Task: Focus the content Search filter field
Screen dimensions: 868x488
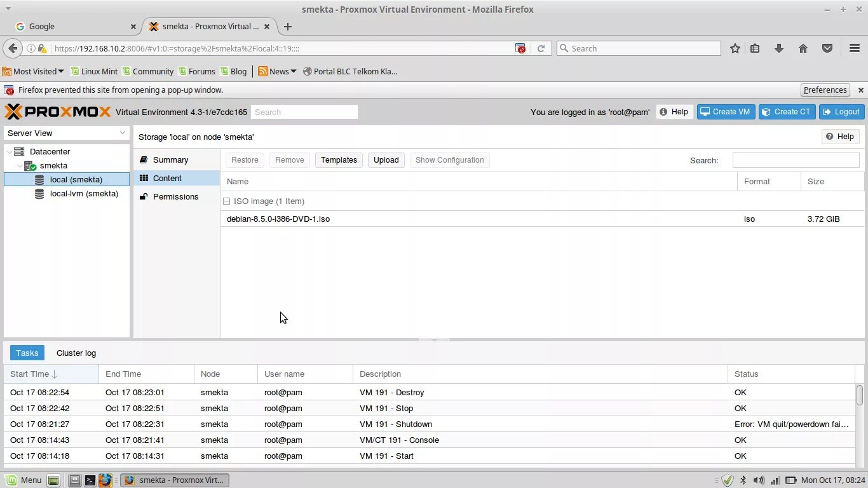Action: [x=796, y=161]
